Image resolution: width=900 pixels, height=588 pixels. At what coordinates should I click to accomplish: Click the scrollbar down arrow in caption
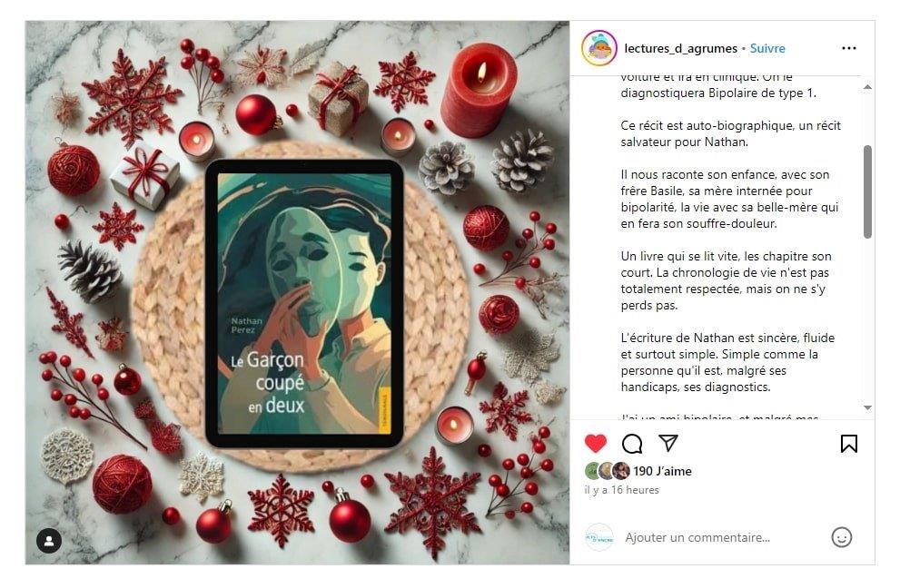[x=867, y=407]
